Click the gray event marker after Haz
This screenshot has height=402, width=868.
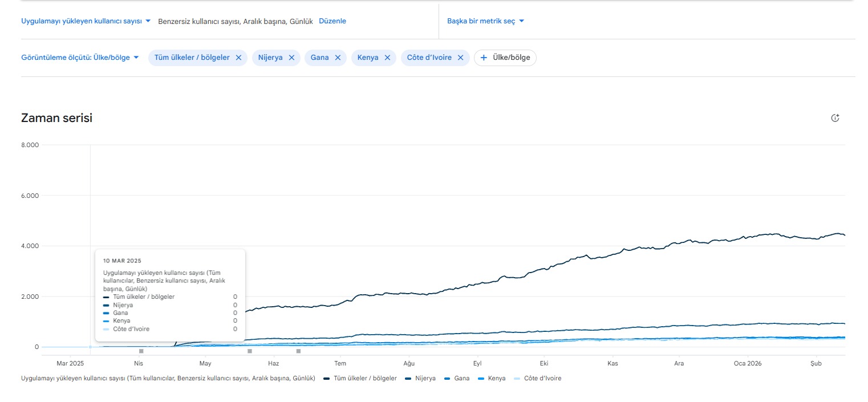298,351
